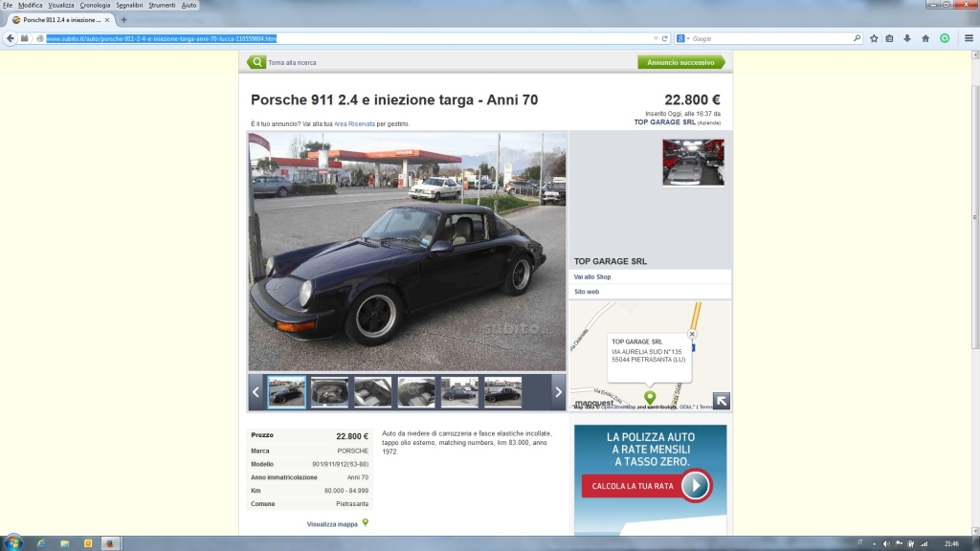Go back with the browser back arrow

[10, 38]
